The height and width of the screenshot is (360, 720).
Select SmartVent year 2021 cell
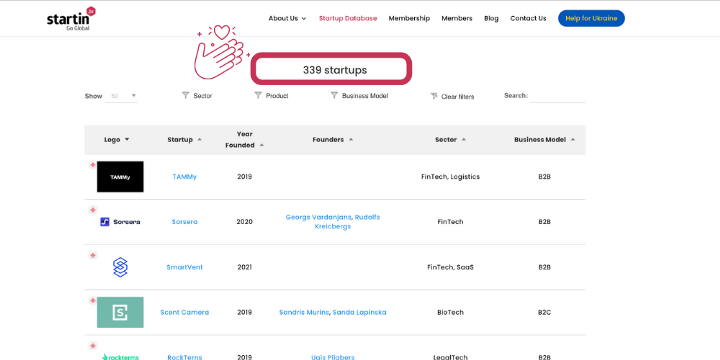pos(244,267)
